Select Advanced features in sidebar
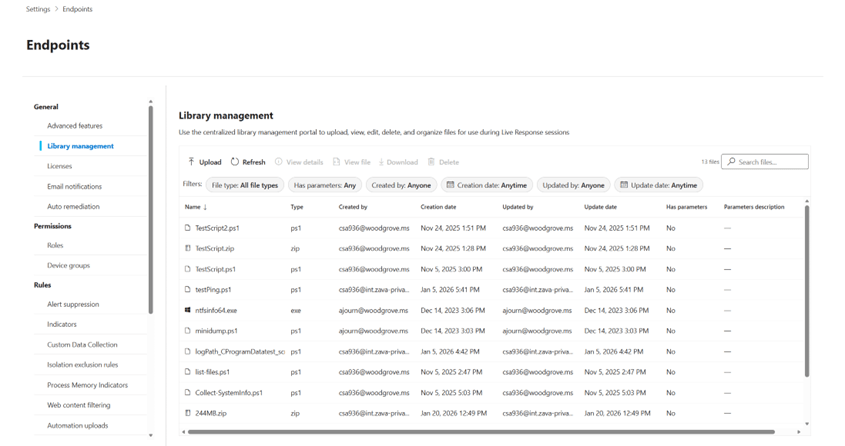Screen dimensions: 845x446 (75, 126)
